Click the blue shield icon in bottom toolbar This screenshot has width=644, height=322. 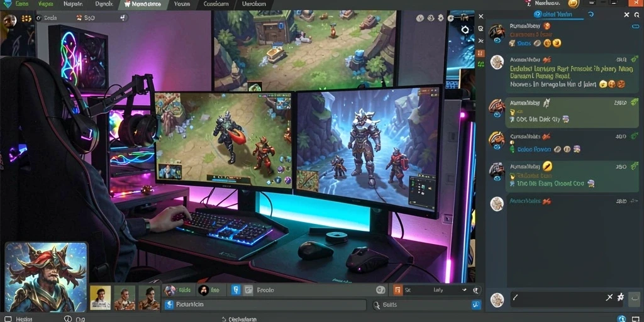[235, 291]
